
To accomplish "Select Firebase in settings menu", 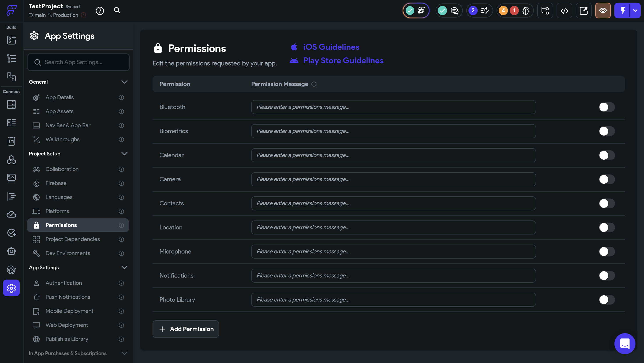I will (x=56, y=183).
